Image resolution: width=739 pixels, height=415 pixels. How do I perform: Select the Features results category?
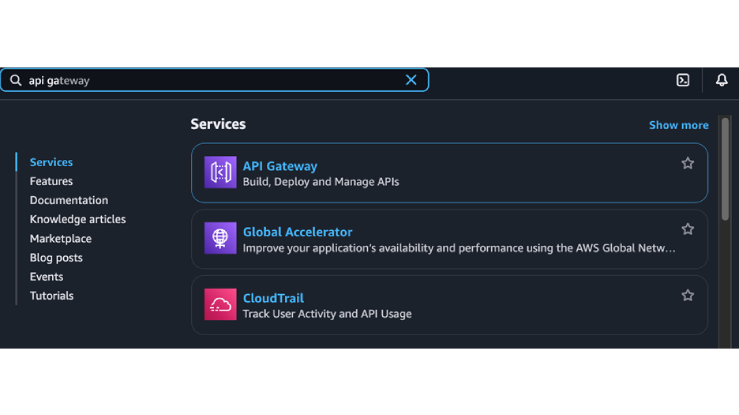pyautogui.click(x=51, y=181)
